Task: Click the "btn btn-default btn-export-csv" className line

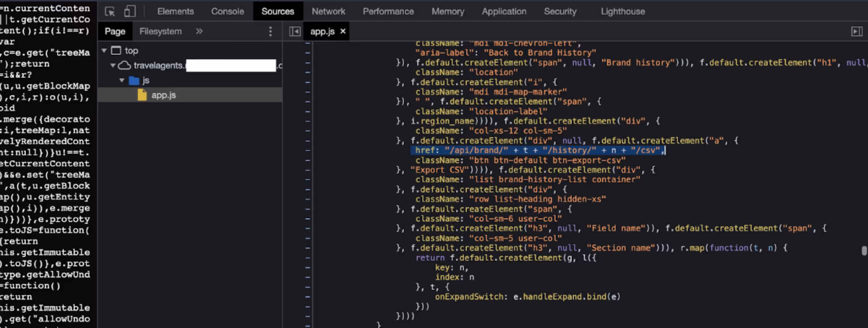Action: coord(520,160)
